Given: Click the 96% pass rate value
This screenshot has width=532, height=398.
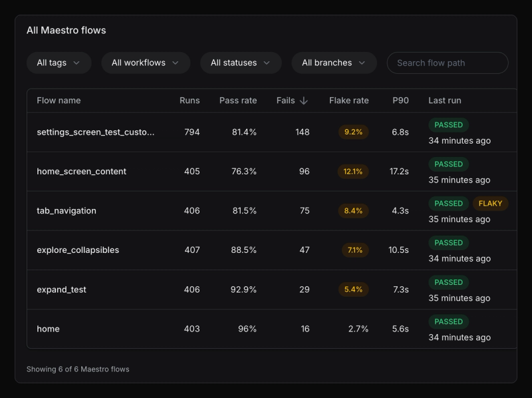Looking at the screenshot, I should click(x=247, y=329).
